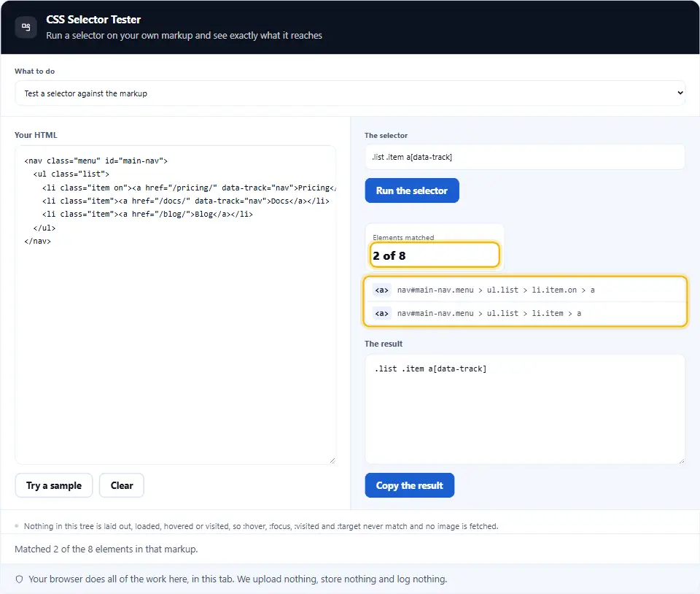Click the note about :hover and :focus never matching

[261, 526]
